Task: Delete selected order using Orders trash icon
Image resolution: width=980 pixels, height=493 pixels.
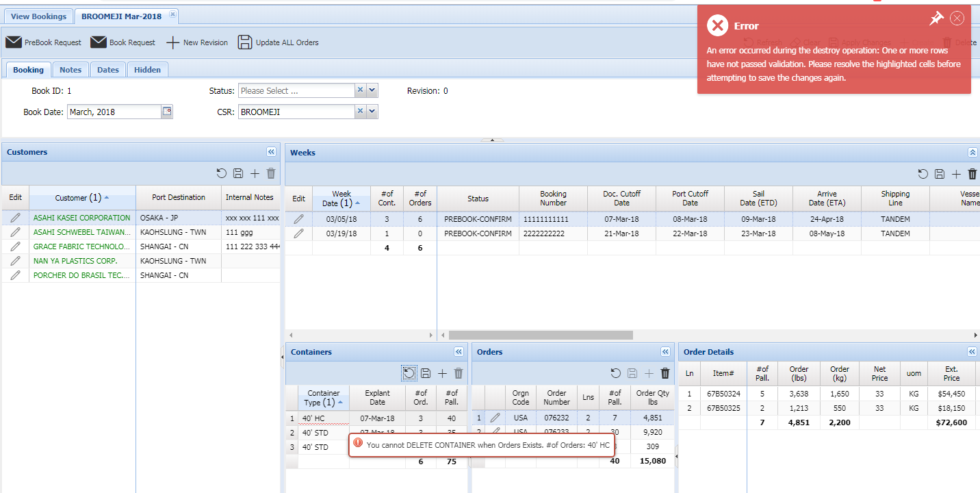Action: [x=665, y=373]
